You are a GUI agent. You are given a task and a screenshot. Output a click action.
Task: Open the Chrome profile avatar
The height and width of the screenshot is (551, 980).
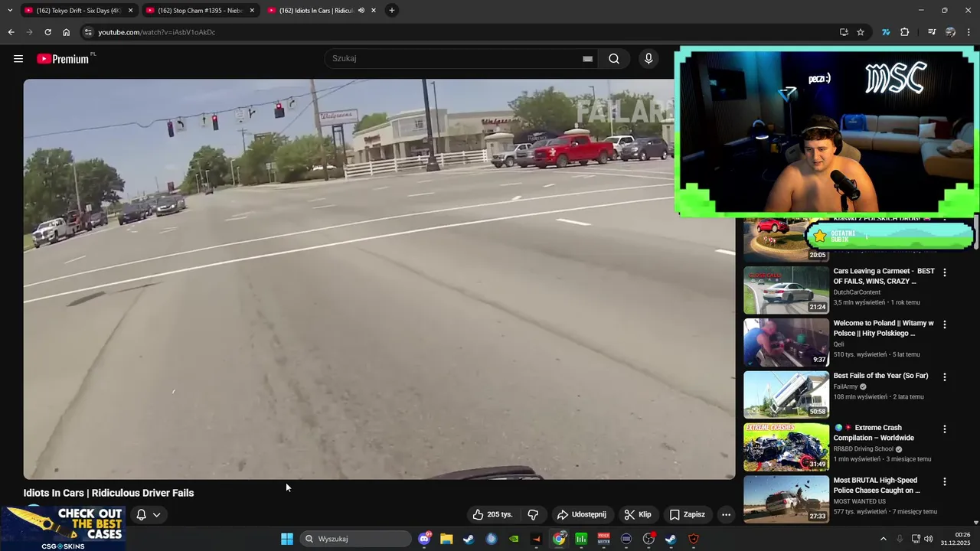(950, 32)
